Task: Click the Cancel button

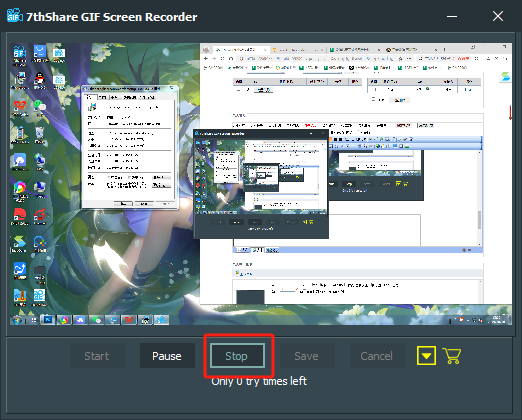Action: point(377,356)
